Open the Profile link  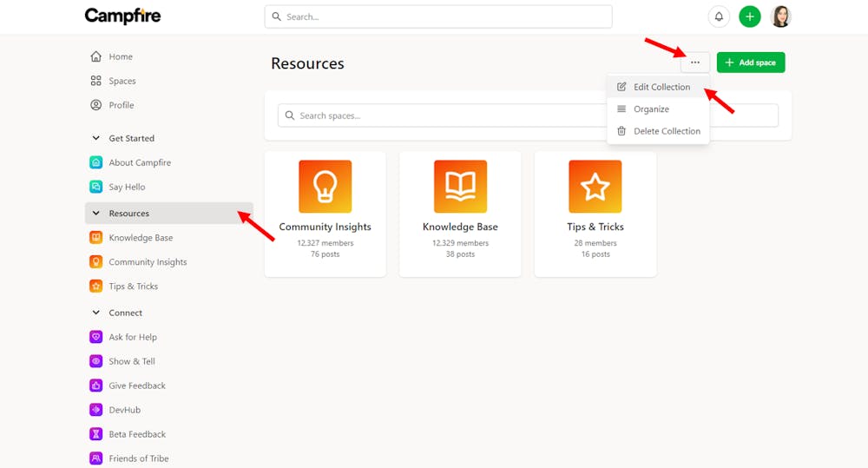click(122, 105)
